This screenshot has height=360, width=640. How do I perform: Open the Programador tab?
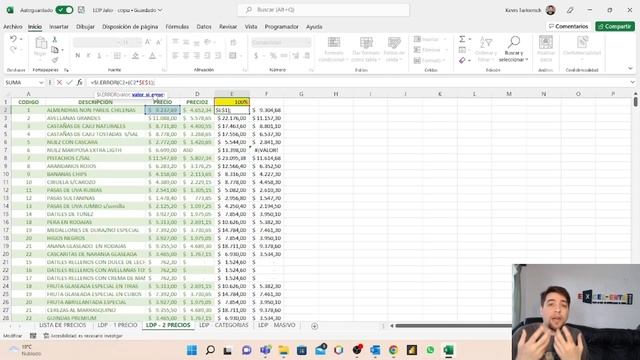[282, 27]
